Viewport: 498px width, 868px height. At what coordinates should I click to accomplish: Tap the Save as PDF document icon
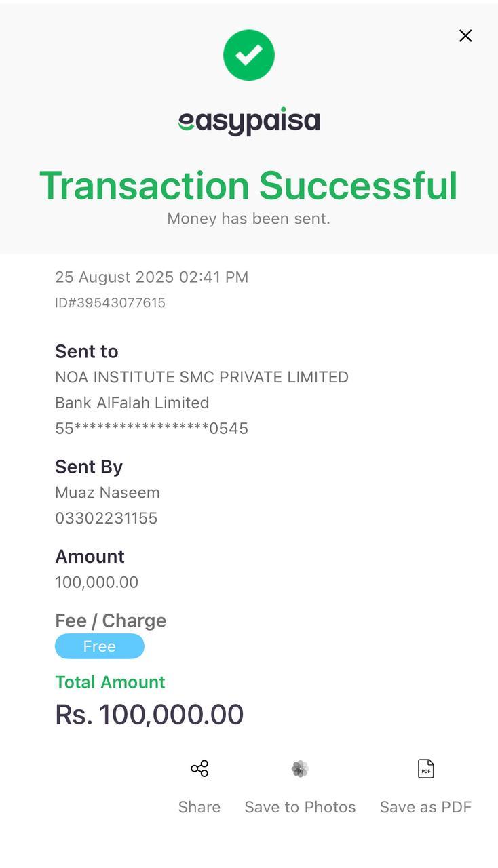point(425,768)
